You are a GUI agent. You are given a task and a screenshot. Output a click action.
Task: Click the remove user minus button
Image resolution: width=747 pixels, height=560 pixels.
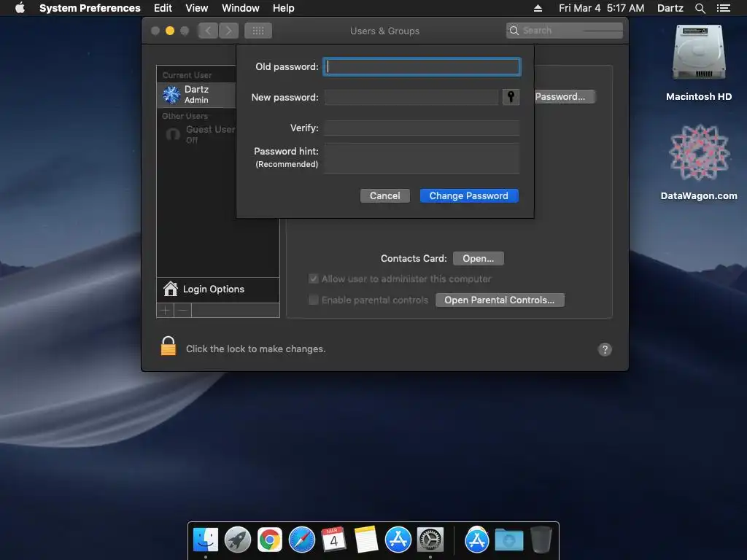(182, 311)
